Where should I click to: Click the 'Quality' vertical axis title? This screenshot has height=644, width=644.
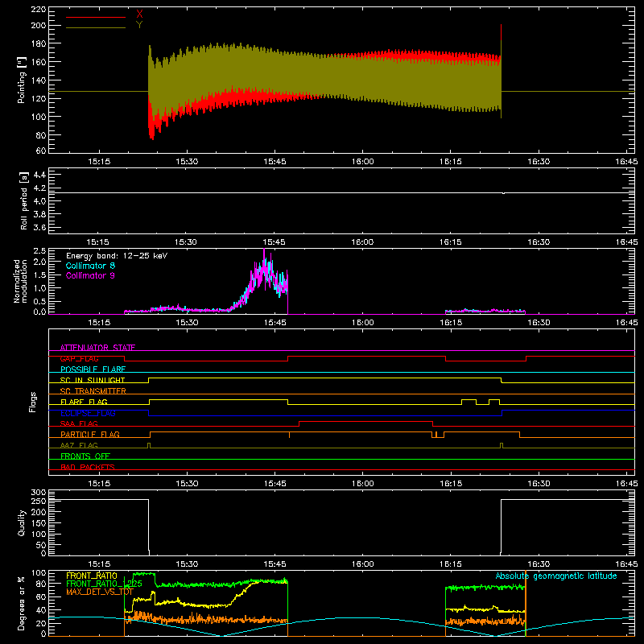[x=22, y=522]
